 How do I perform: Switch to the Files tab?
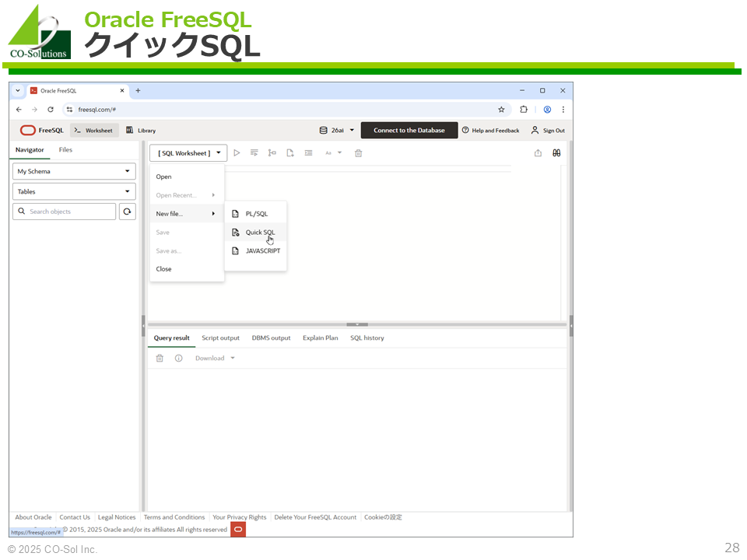(x=66, y=150)
